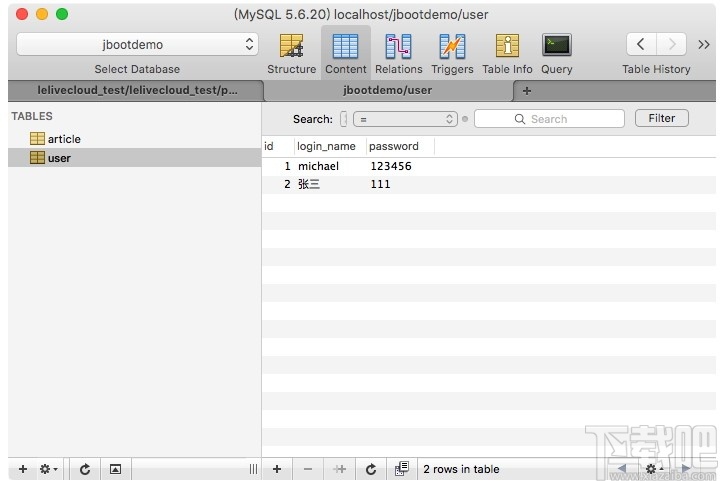Select the user table

pyautogui.click(x=134, y=158)
